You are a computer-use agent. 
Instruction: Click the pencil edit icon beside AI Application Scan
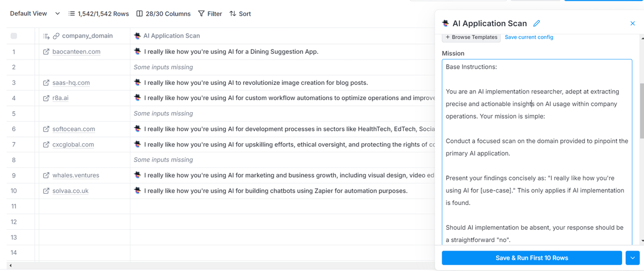pyautogui.click(x=537, y=24)
